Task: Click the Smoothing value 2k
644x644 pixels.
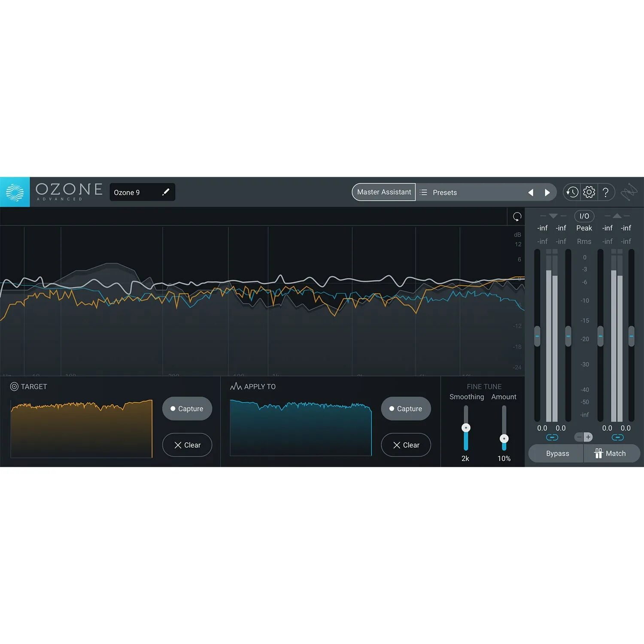Action: coord(465,459)
